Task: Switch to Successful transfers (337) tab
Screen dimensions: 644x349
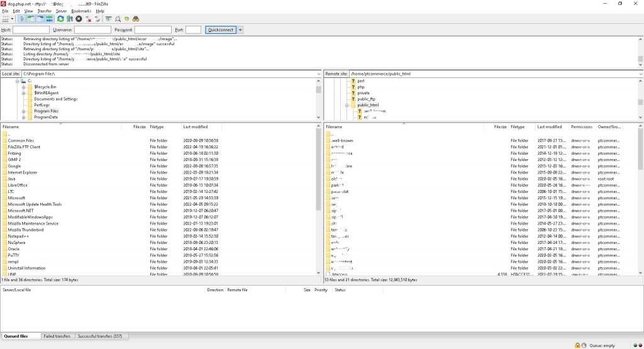Action: pos(100,336)
